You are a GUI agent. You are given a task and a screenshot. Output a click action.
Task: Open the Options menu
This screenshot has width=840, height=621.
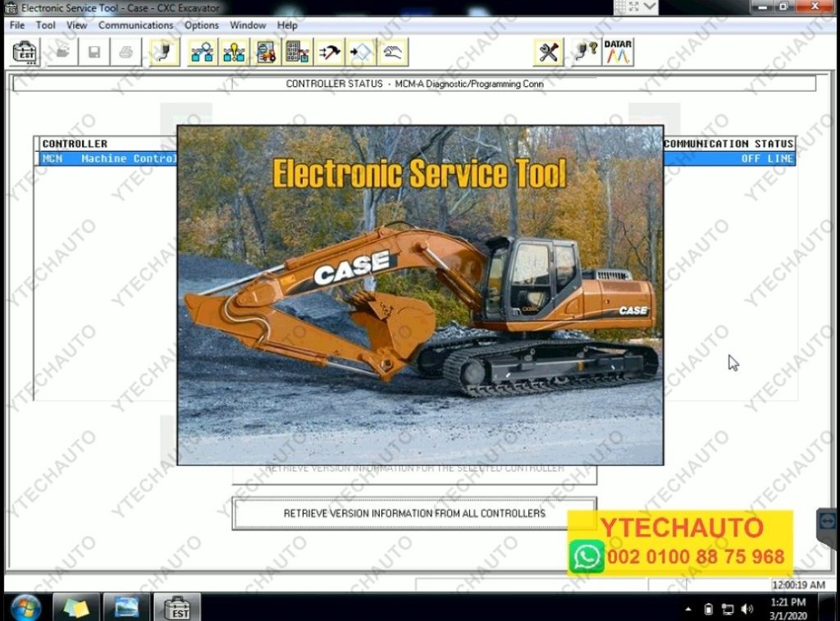coord(202,25)
